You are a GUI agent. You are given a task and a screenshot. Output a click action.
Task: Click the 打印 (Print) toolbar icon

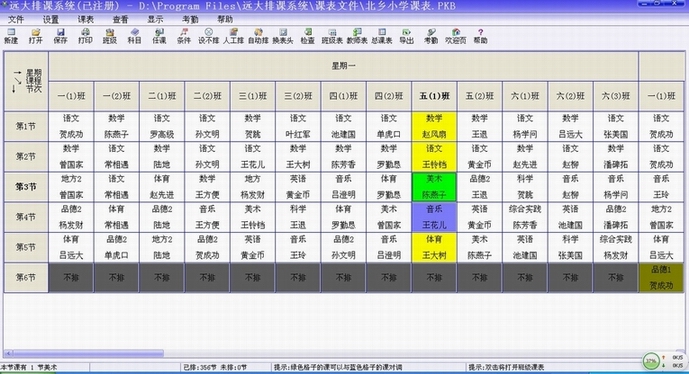coord(85,36)
